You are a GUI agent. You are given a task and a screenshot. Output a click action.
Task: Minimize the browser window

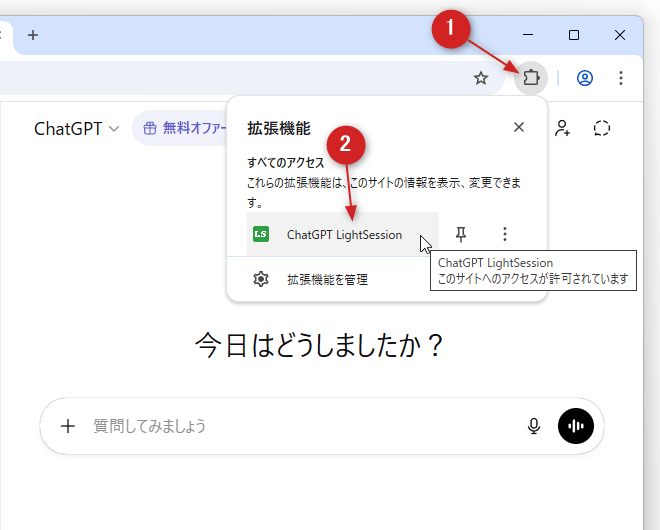(x=528, y=35)
